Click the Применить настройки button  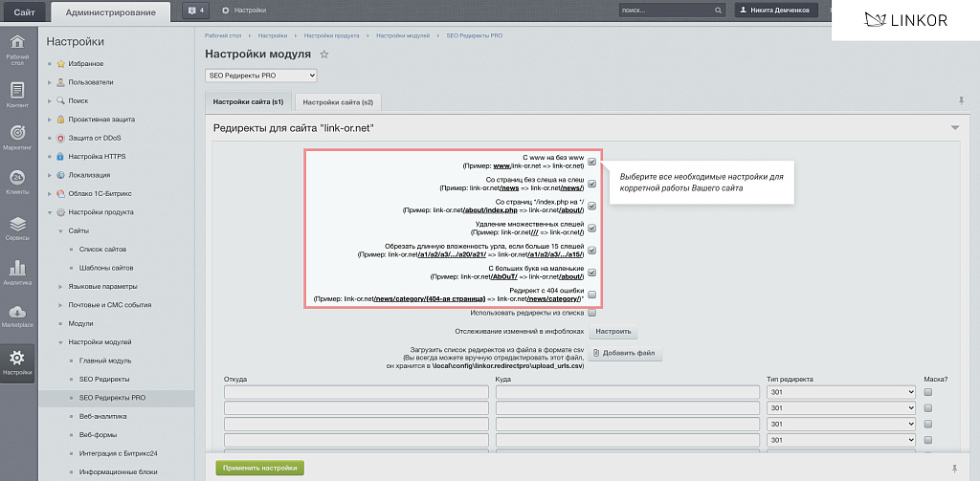(x=259, y=468)
